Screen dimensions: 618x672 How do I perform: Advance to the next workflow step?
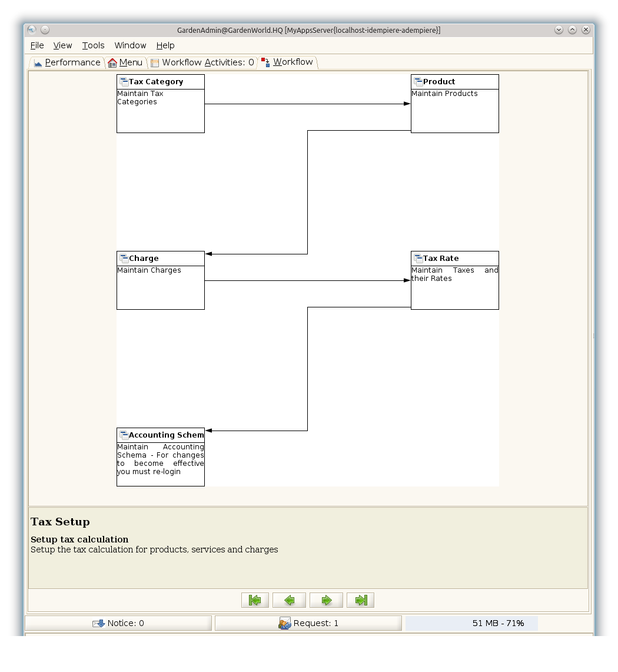click(326, 600)
